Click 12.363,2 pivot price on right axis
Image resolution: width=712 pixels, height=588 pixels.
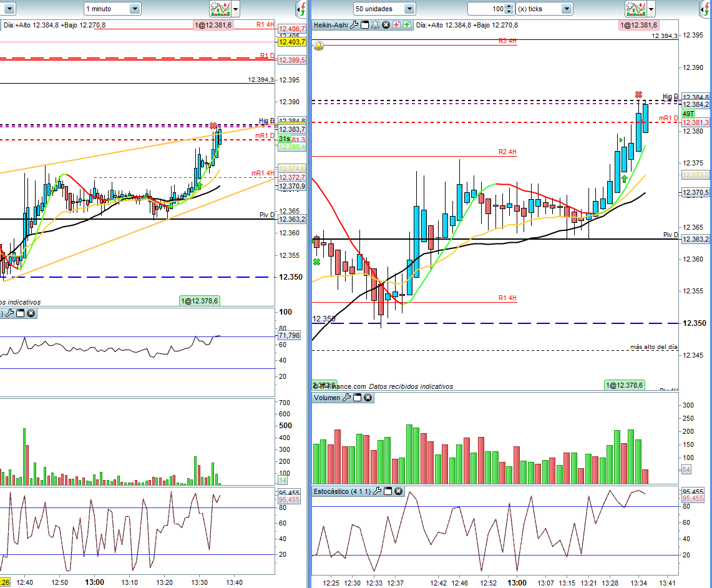point(696,239)
